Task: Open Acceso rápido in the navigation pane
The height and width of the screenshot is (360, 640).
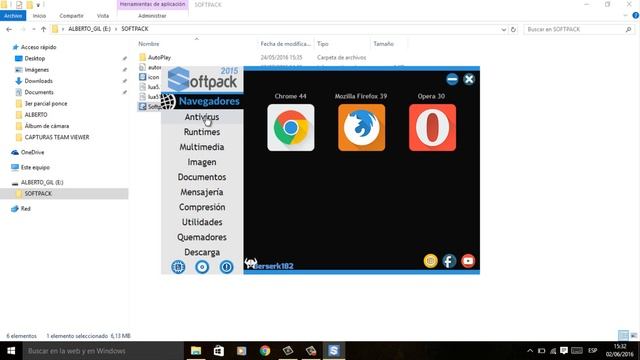Action: 38,47
